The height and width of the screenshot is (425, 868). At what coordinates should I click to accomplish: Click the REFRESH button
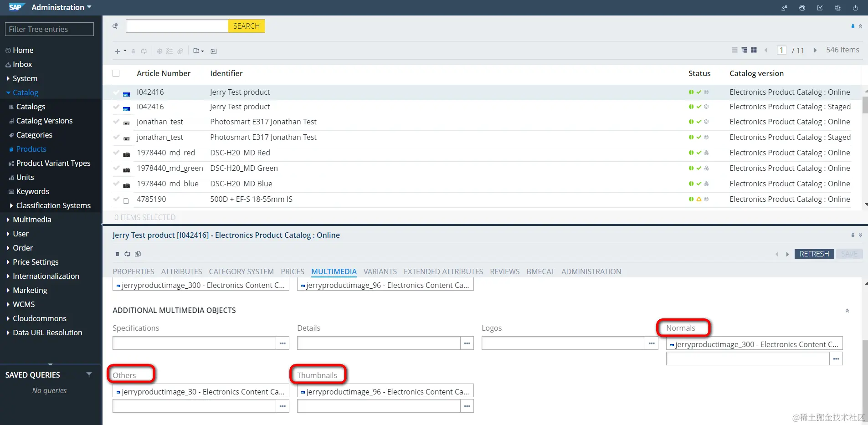814,254
